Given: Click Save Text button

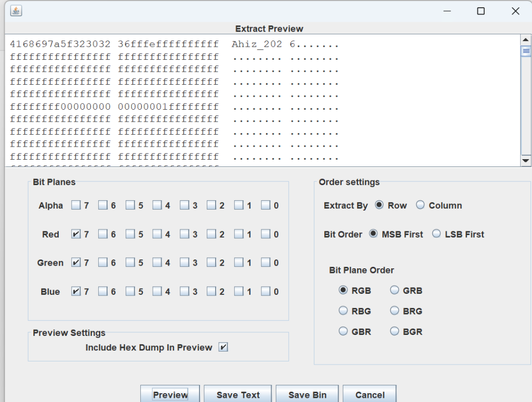Looking at the screenshot, I should [238, 395].
